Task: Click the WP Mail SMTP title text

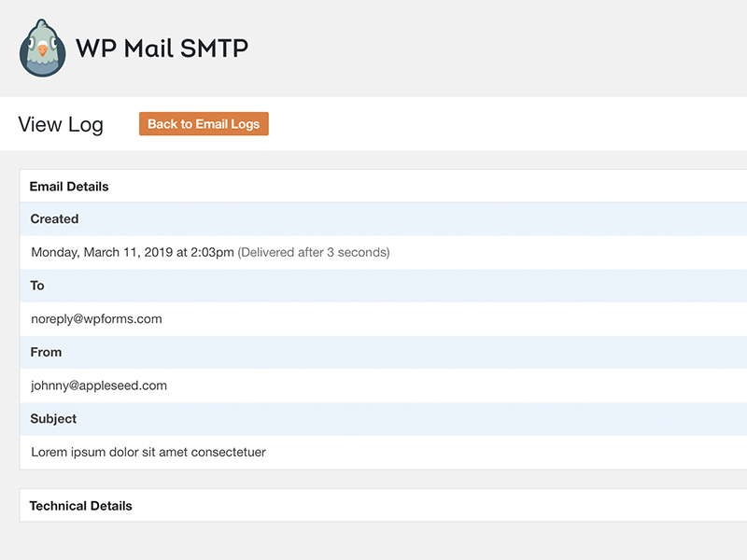Action: pos(162,48)
